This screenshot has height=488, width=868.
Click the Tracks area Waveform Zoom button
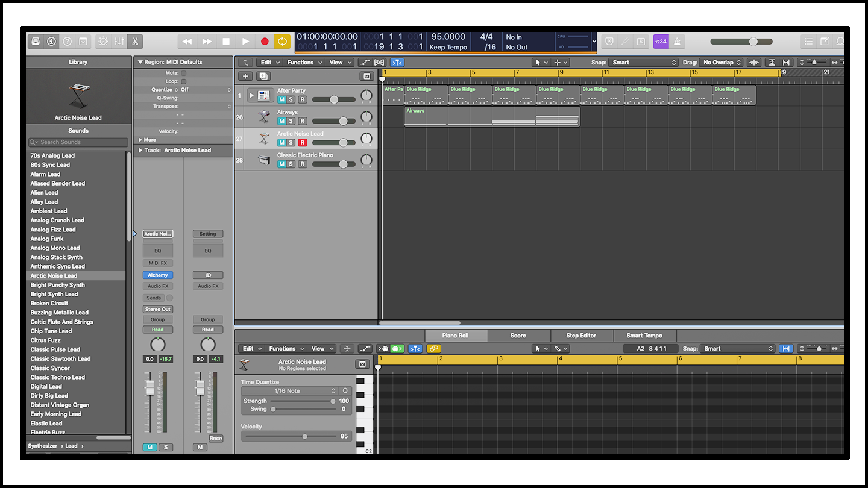click(753, 62)
